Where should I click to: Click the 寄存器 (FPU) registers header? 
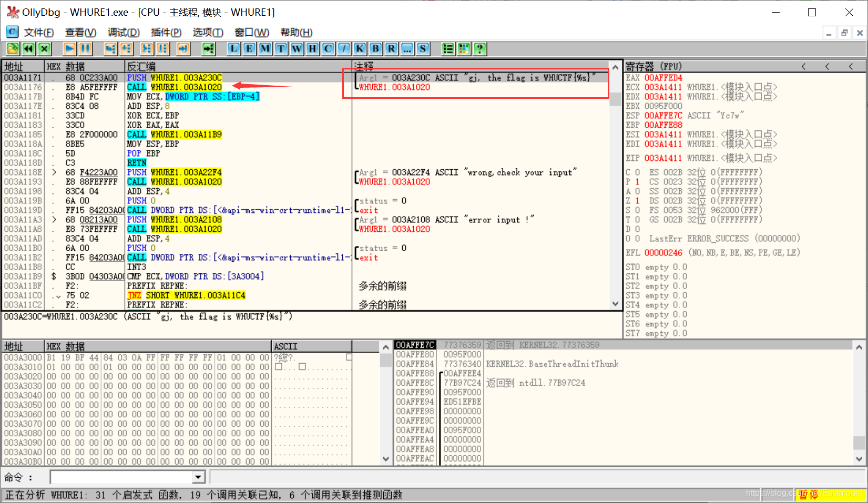point(653,67)
